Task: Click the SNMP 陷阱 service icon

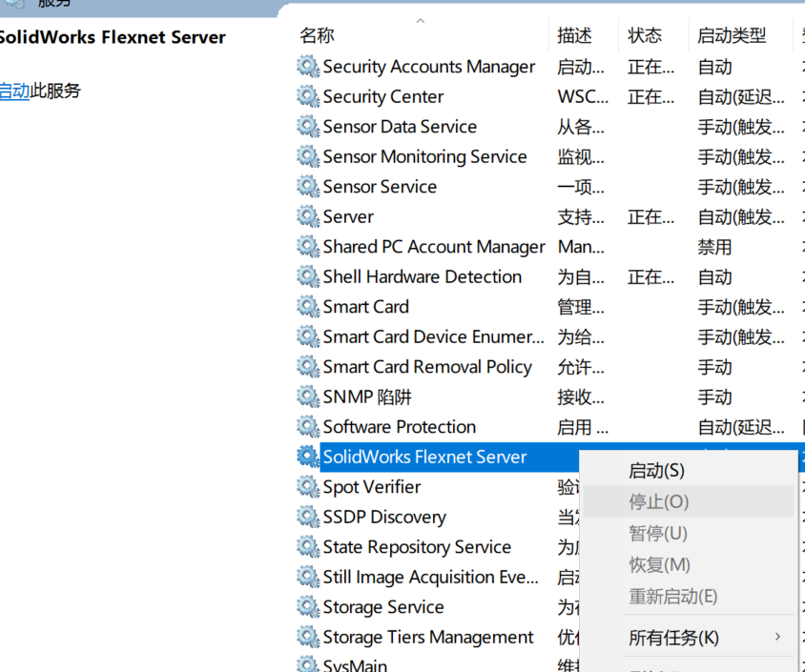Action: click(308, 397)
